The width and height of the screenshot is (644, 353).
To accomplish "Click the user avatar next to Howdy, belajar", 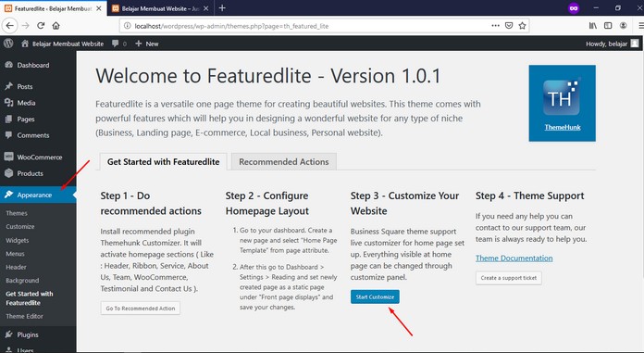I will coord(635,44).
